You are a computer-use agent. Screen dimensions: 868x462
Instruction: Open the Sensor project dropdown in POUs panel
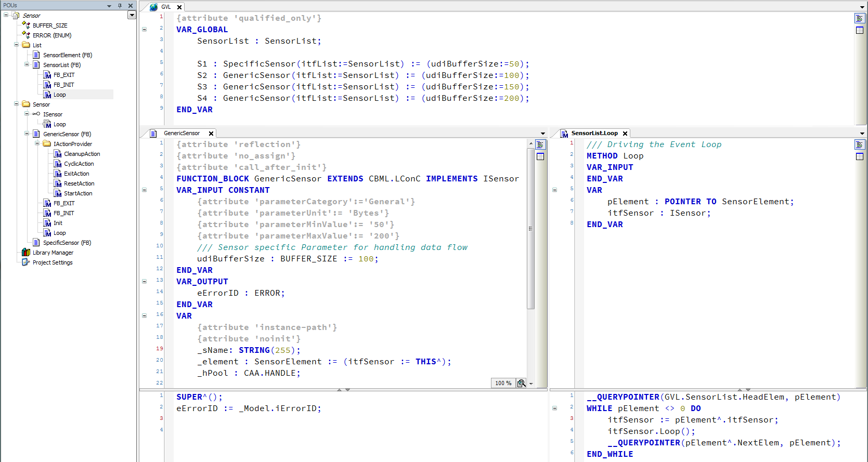[x=132, y=15]
